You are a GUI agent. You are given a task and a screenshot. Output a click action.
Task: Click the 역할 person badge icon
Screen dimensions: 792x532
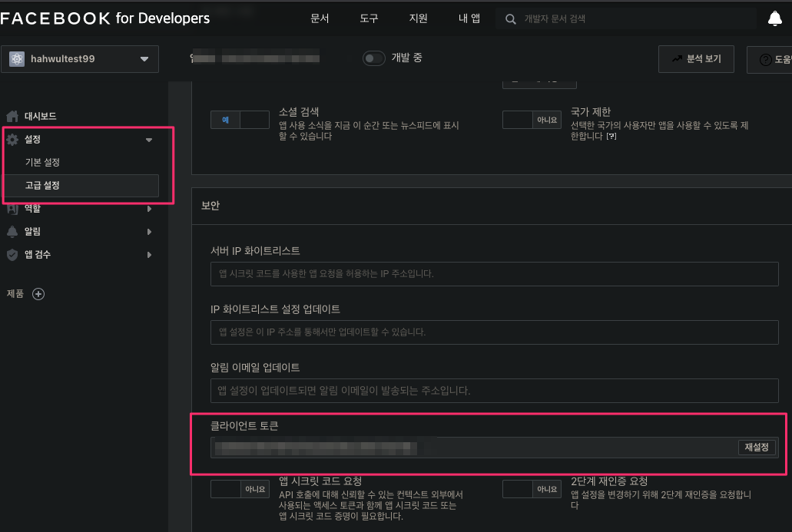12,209
